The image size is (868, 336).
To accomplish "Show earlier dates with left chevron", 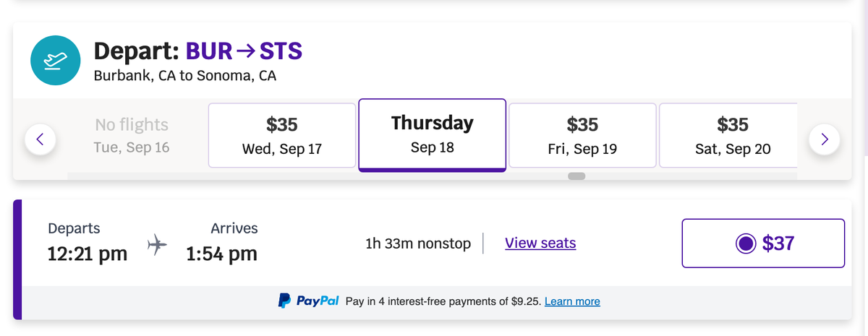I will tap(41, 138).
